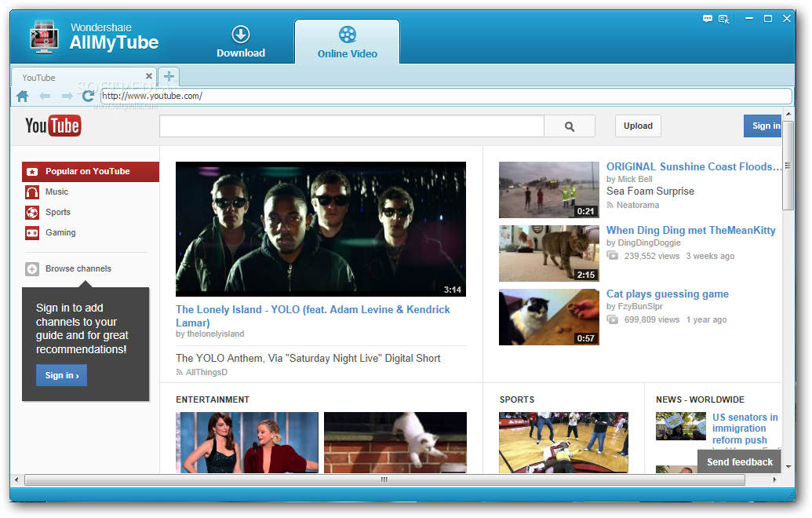Click the SPORTS section heading
The width and height of the screenshot is (812, 518).
coord(517,400)
